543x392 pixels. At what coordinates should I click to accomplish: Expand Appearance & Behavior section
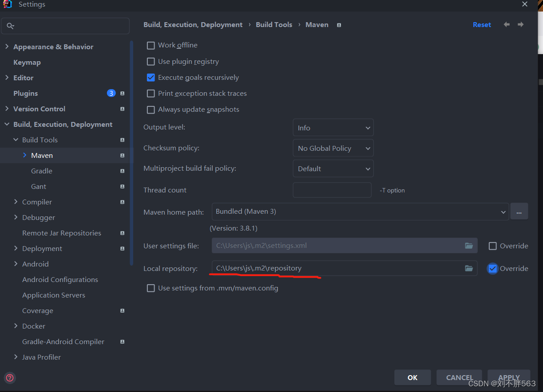7,47
